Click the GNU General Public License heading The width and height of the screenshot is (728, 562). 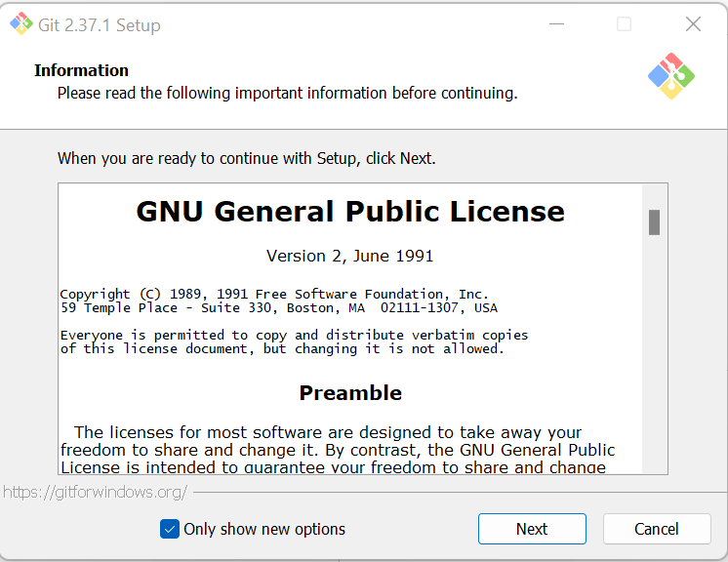tap(350, 212)
